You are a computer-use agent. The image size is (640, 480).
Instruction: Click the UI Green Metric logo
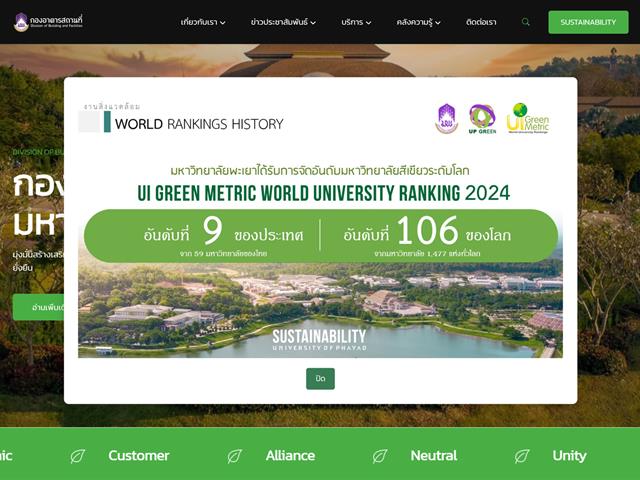click(x=528, y=118)
